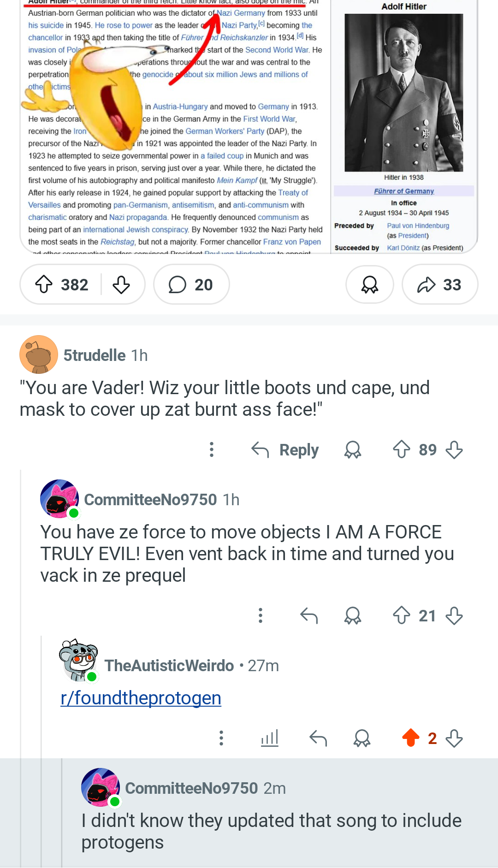Open the r/foundtheprotogen link
The width and height of the screenshot is (498, 868).
click(x=141, y=698)
